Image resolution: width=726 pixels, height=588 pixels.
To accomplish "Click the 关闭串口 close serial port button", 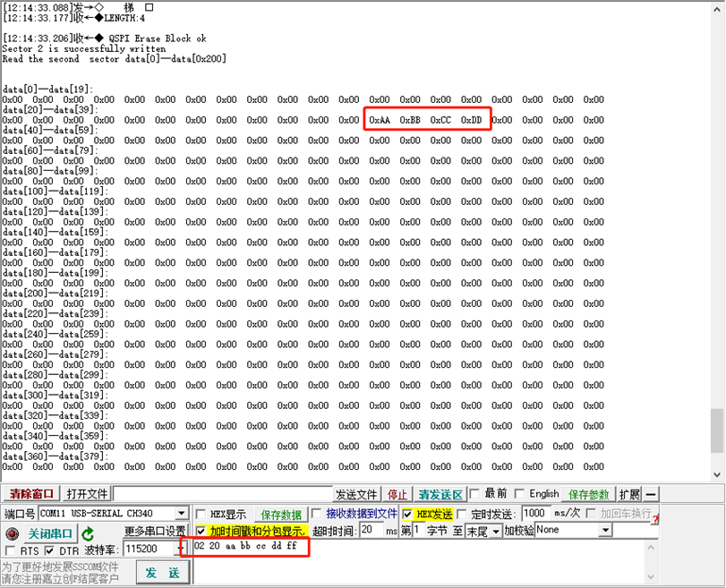I will coord(50,533).
